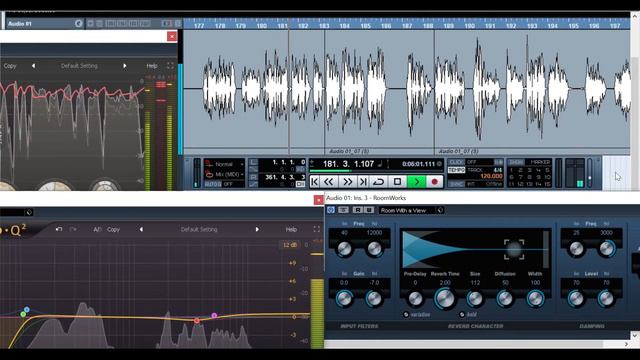Screen dimensions: 640x360
Task: Click the 120.000 tempo value
Action: click(x=491, y=176)
